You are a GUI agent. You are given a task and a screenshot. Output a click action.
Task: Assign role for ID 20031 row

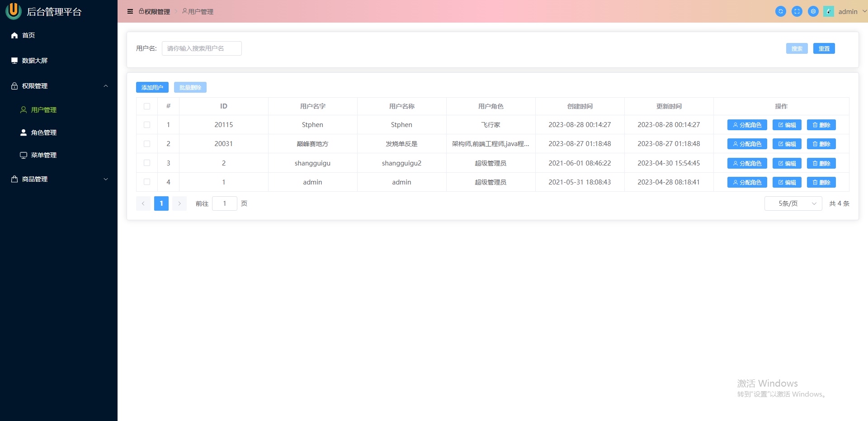pos(747,144)
